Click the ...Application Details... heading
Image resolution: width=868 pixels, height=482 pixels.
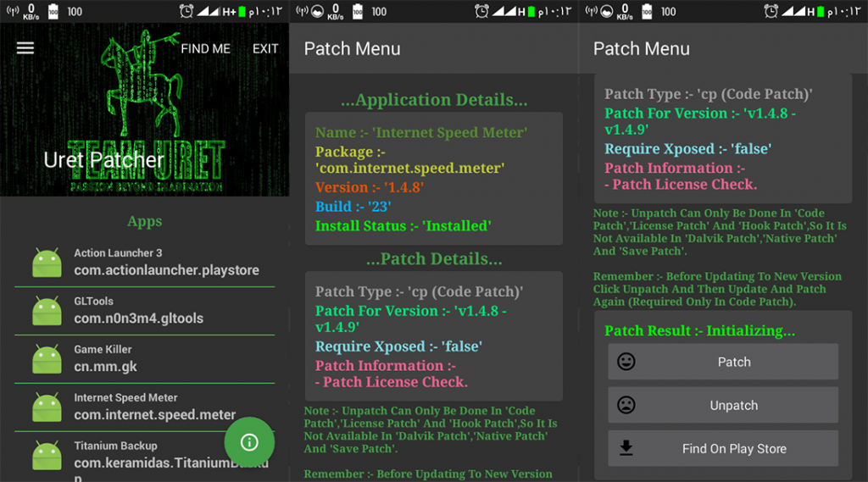pyautogui.click(x=434, y=100)
